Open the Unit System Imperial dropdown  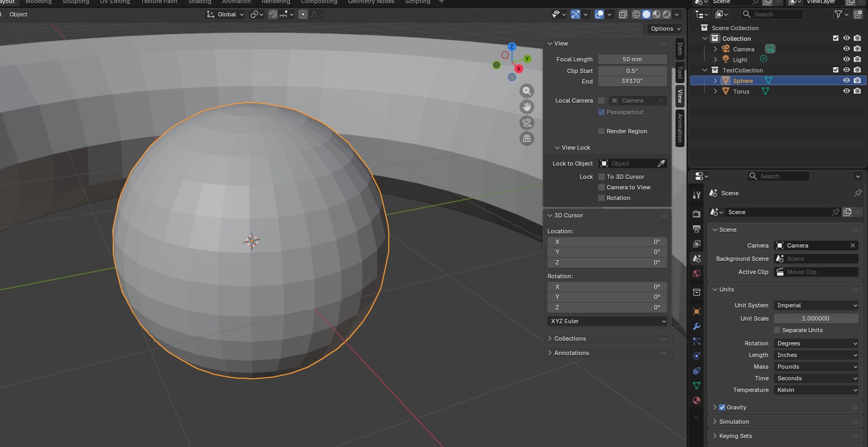tap(816, 305)
